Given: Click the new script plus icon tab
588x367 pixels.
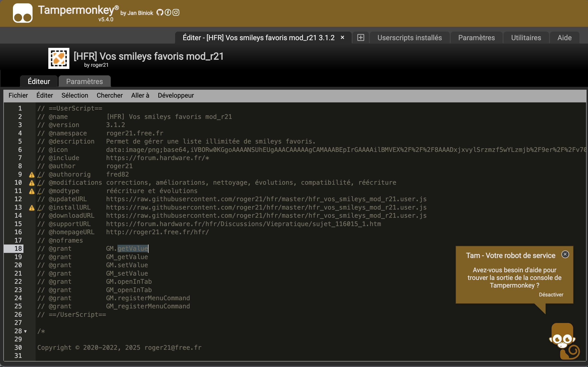Looking at the screenshot, I should (361, 38).
